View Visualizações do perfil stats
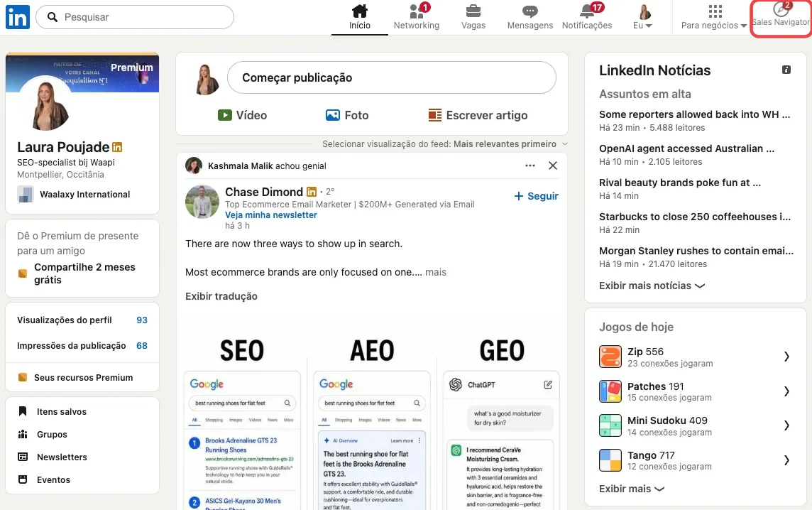Screen dimensions: 812x510 pyautogui.click(x=82, y=320)
